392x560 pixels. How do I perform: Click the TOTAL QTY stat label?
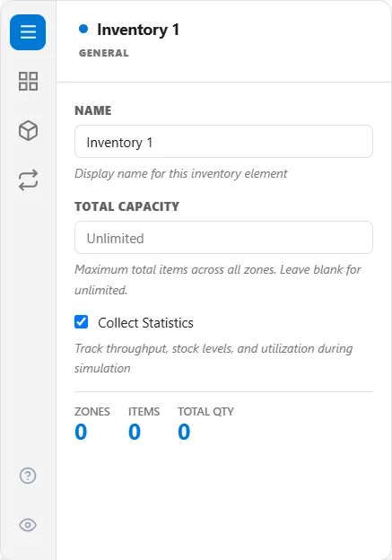(206, 412)
